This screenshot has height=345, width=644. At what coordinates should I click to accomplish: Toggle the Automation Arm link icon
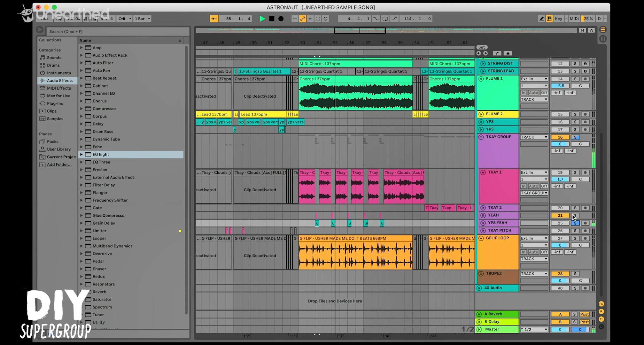point(302,19)
